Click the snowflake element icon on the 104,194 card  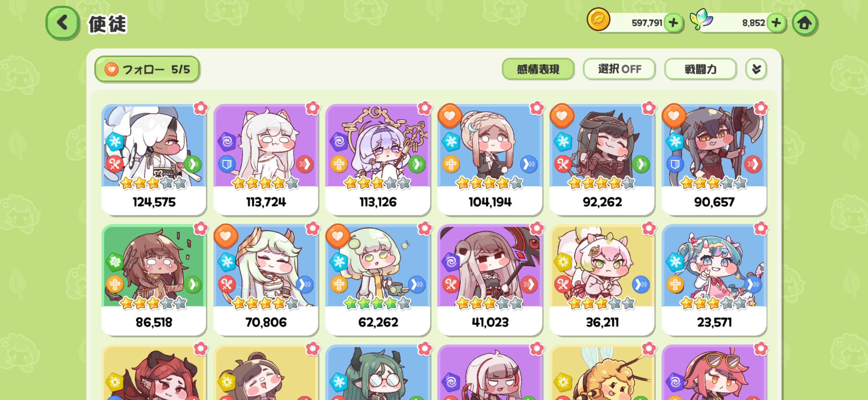pos(451,141)
